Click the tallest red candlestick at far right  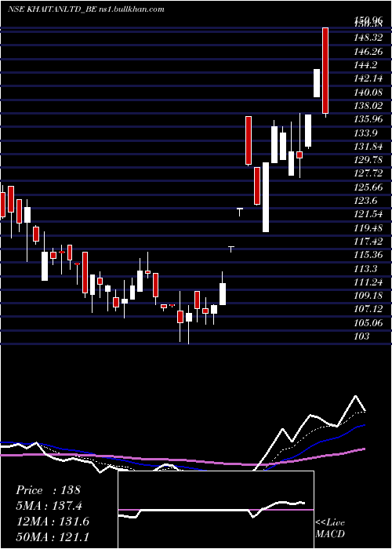pyautogui.click(x=325, y=71)
